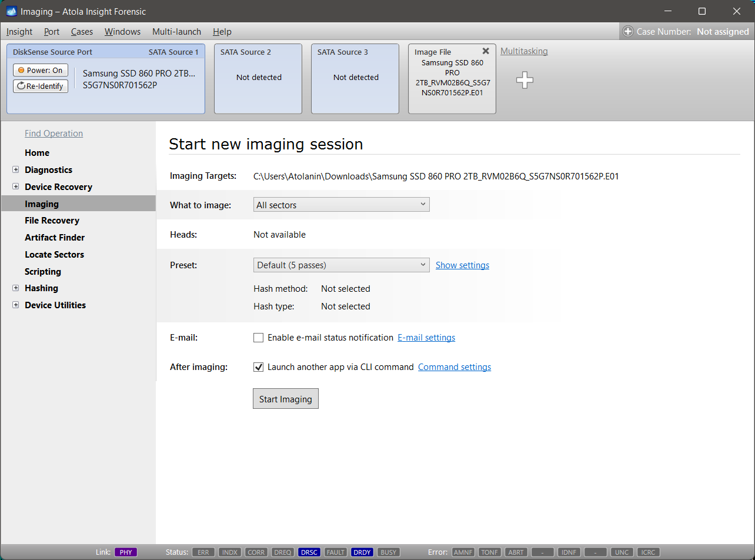Click the ERR status indicator
755x560 pixels.
(203, 552)
